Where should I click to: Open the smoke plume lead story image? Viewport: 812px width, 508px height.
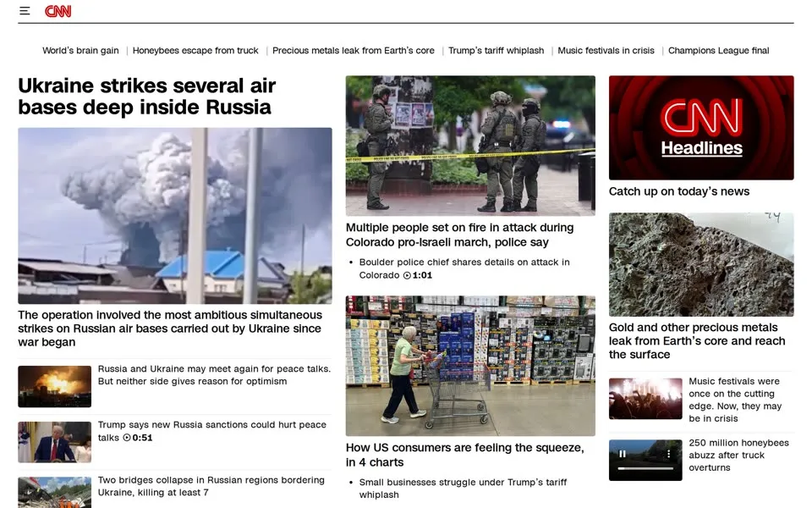tap(175, 216)
